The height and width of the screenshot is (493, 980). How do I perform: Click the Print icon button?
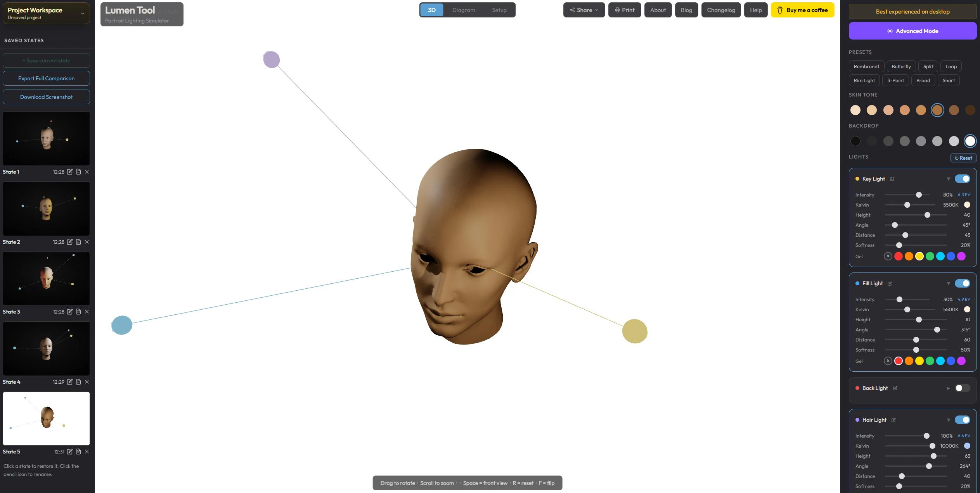pyautogui.click(x=625, y=10)
